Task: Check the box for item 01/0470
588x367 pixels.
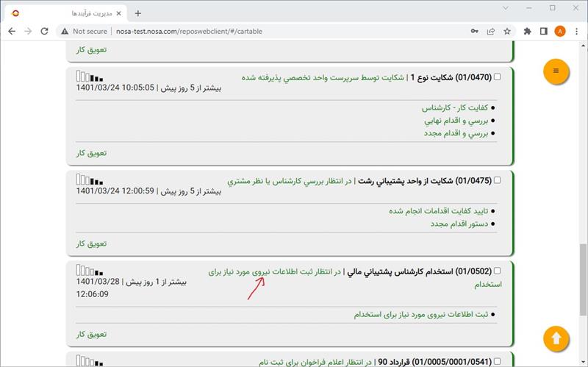Action: coord(498,76)
